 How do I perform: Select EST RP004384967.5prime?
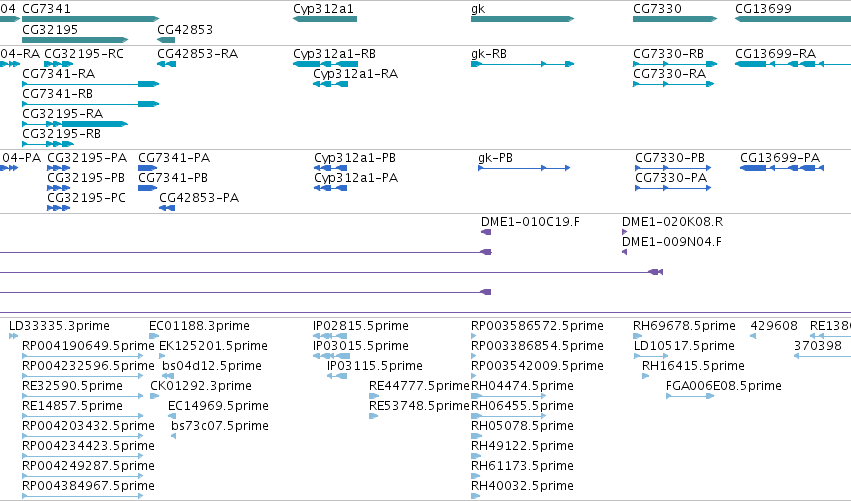point(88,487)
